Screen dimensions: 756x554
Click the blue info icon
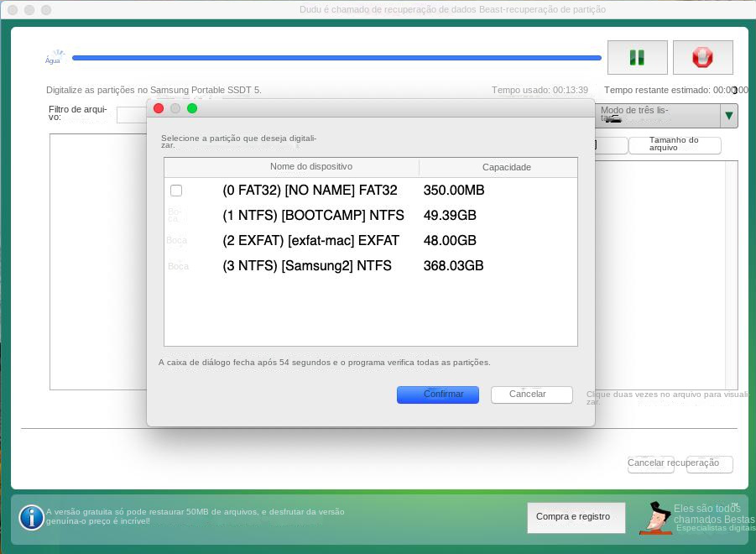(x=31, y=517)
